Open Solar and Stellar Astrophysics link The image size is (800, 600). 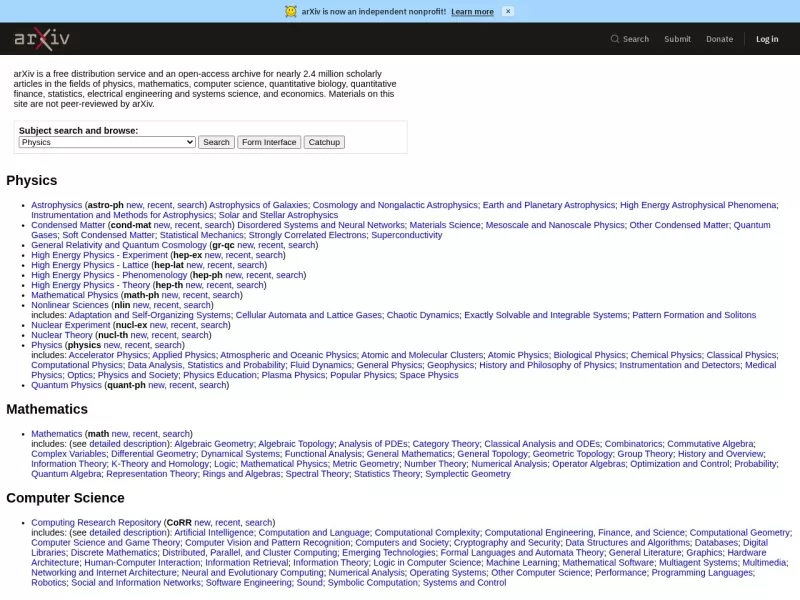pos(278,215)
